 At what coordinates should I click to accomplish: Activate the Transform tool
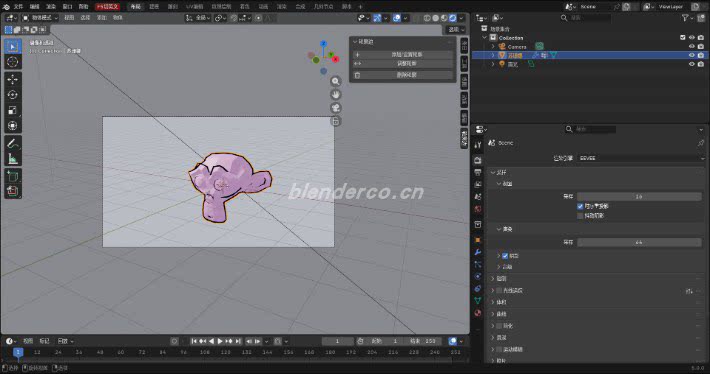click(13, 125)
